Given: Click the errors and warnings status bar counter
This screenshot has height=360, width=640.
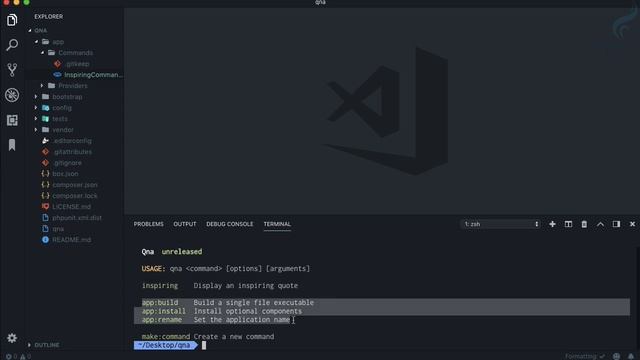Looking at the screenshot, I should 18,356.
